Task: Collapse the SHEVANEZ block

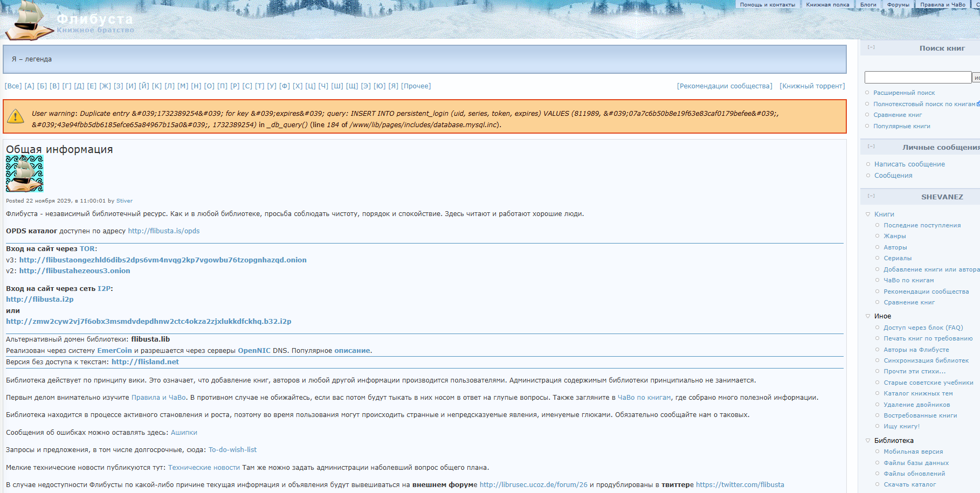Action: tap(871, 196)
